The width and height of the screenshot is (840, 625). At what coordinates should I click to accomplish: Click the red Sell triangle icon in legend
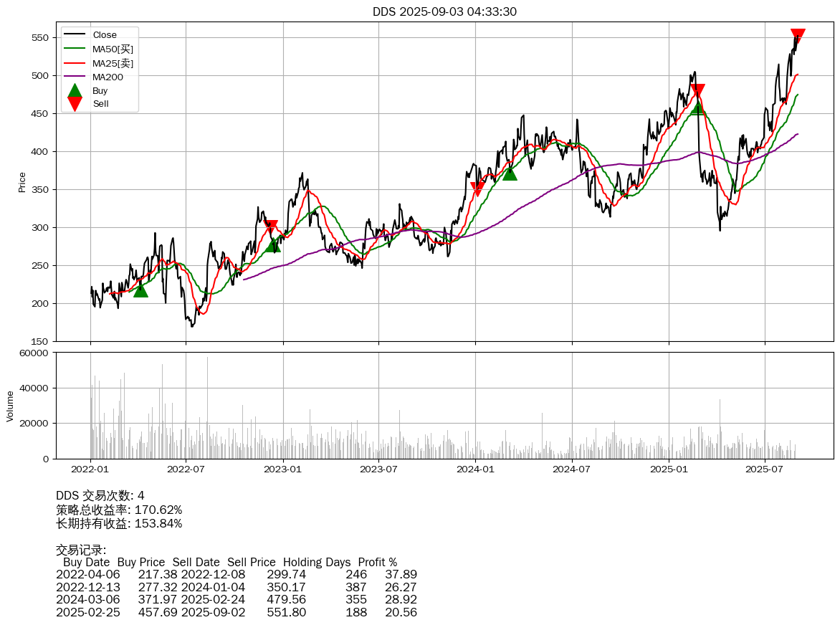(x=75, y=104)
